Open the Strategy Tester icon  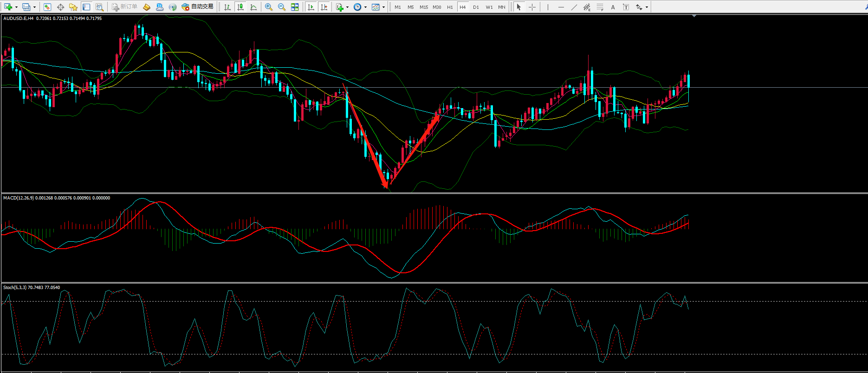[99, 7]
